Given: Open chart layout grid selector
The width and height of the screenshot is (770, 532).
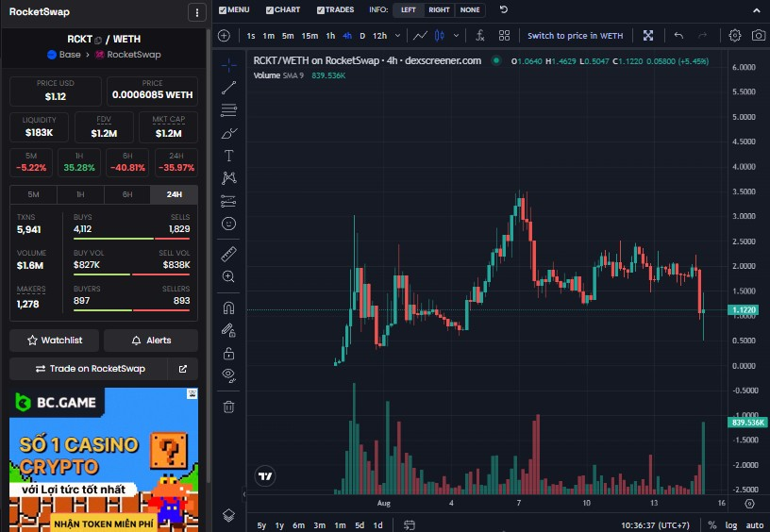Looking at the screenshot, I should click(504, 35).
